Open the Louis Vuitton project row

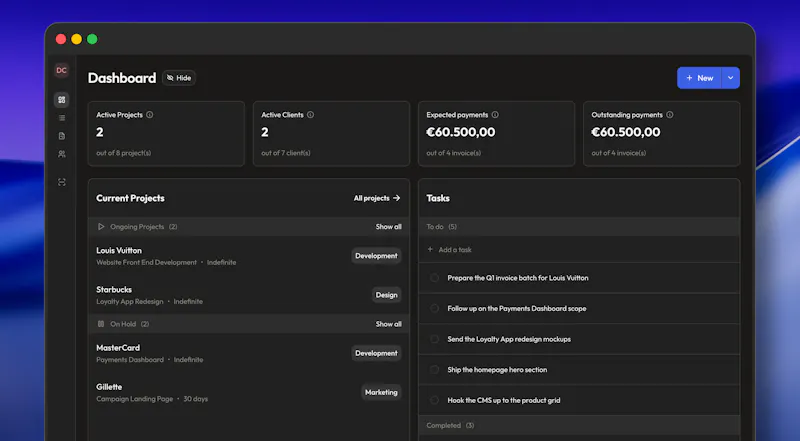[x=249, y=256]
